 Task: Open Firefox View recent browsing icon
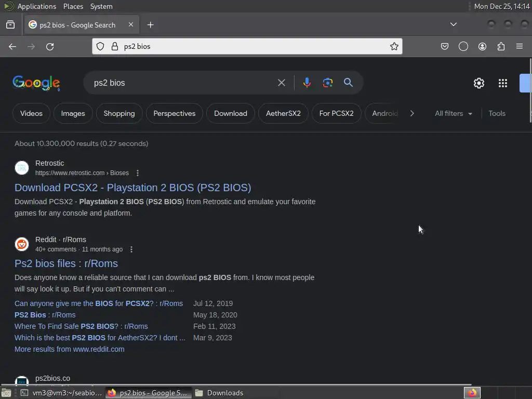coord(10,25)
